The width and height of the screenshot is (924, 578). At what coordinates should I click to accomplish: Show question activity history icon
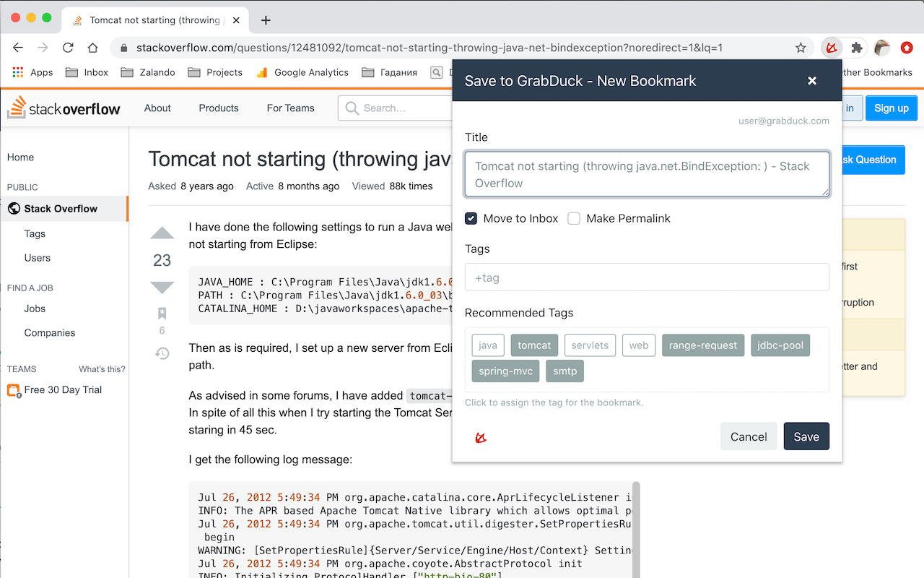coord(162,353)
